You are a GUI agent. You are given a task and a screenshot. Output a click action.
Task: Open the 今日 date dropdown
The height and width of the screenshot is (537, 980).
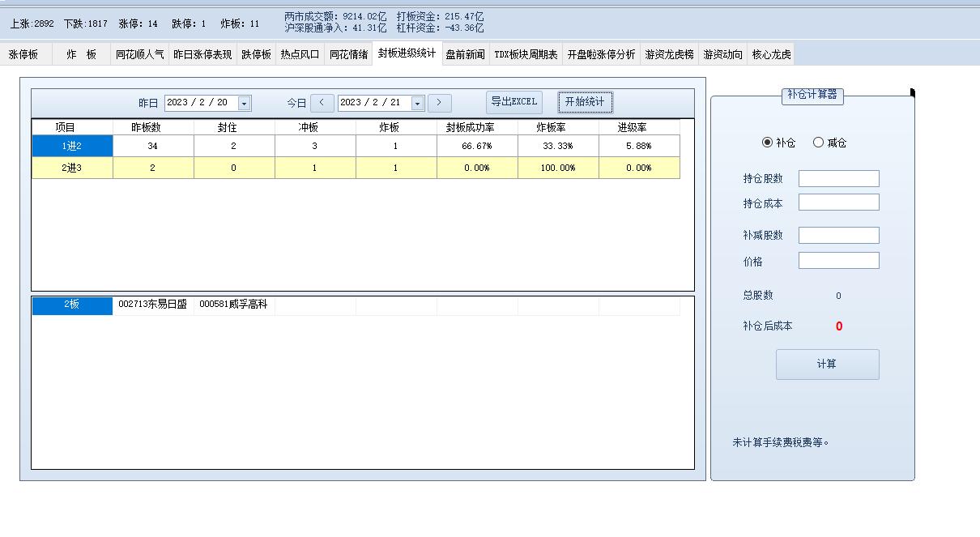point(417,103)
